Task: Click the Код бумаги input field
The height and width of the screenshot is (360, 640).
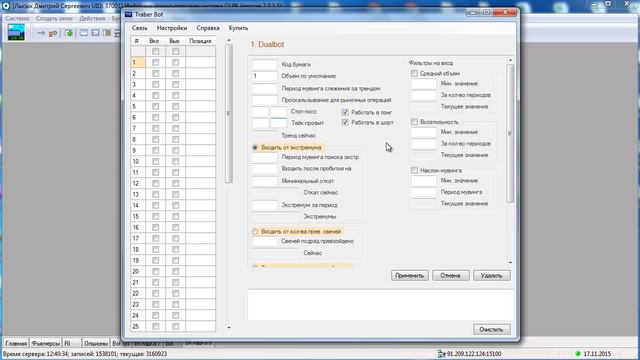Action: coord(264,64)
